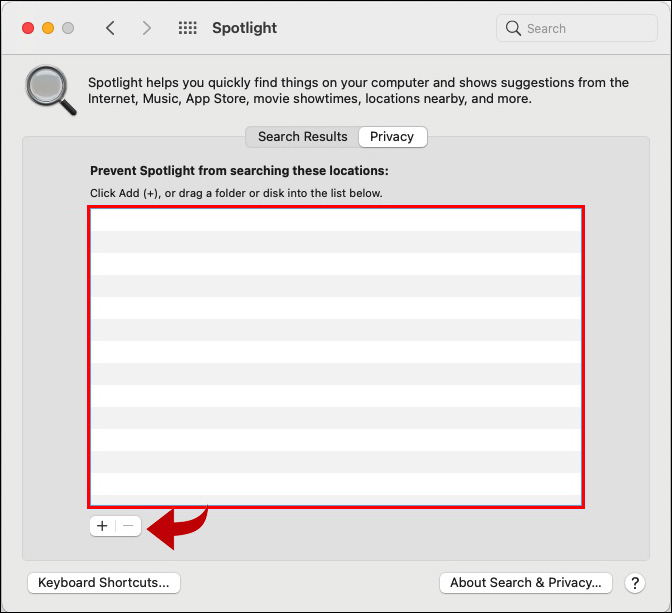Click the Add (+) location button

(x=102, y=526)
